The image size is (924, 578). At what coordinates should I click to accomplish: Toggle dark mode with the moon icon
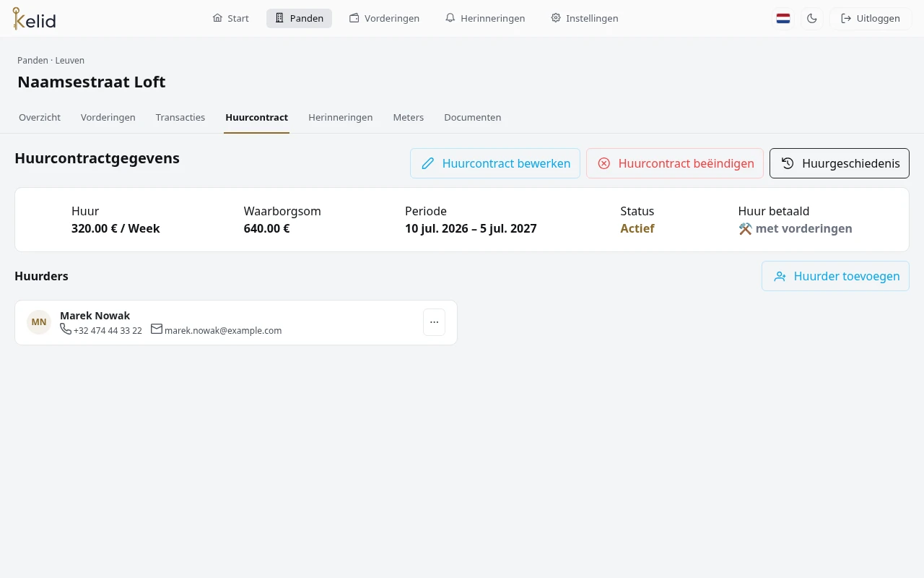click(x=812, y=19)
